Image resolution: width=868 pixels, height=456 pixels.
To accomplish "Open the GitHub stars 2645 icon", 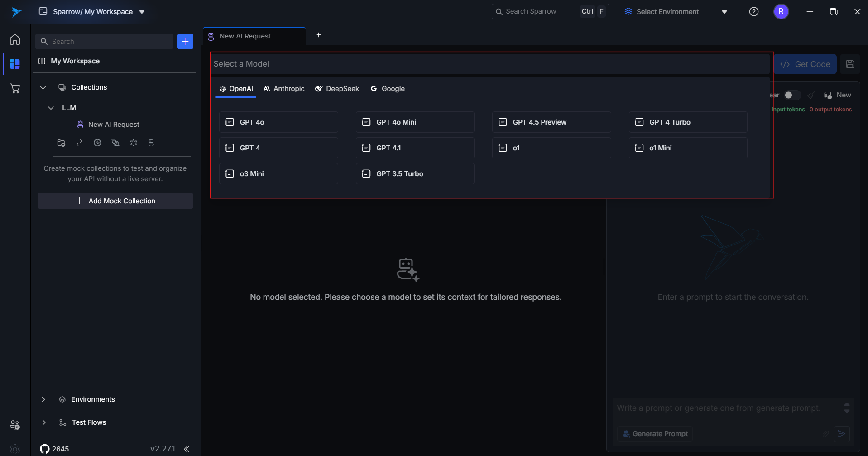I will 45,449.
